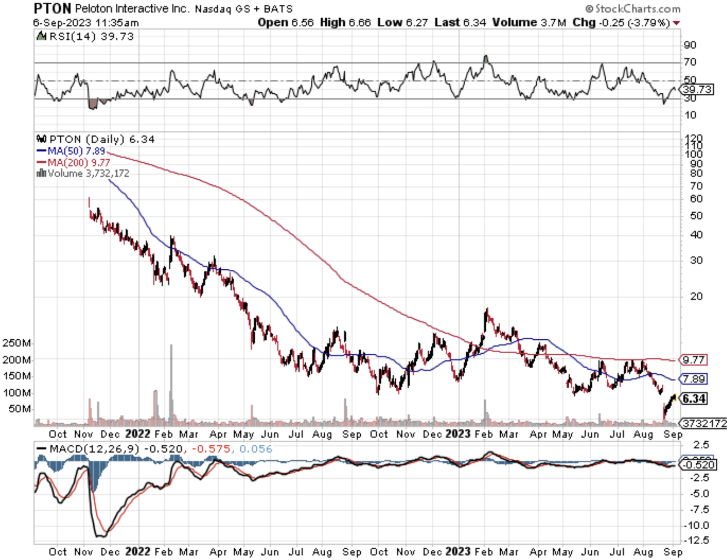728x560 pixels.
Task: Click the 6-Sep-2023 11:35am timestamp
Action: [x=86, y=23]
